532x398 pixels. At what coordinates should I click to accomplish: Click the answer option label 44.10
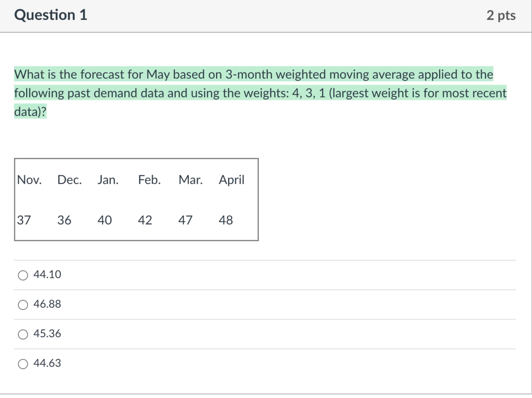click(47, 274)
